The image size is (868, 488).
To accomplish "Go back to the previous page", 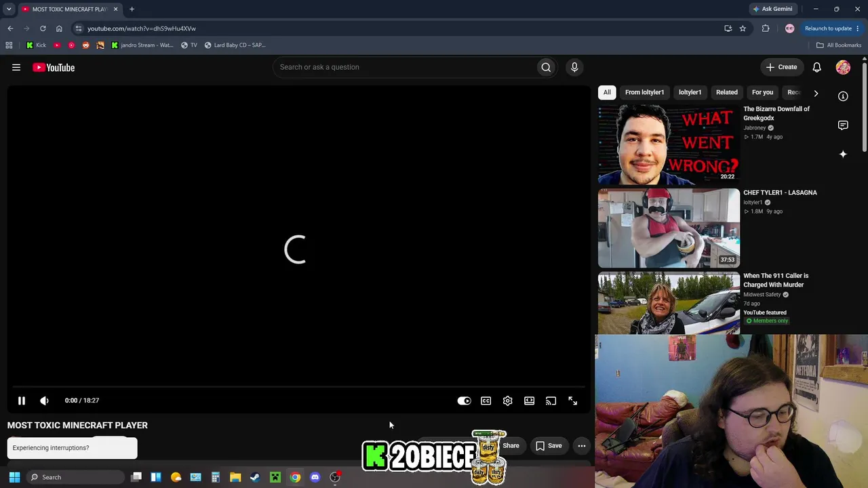I will (x=10, y=28).
